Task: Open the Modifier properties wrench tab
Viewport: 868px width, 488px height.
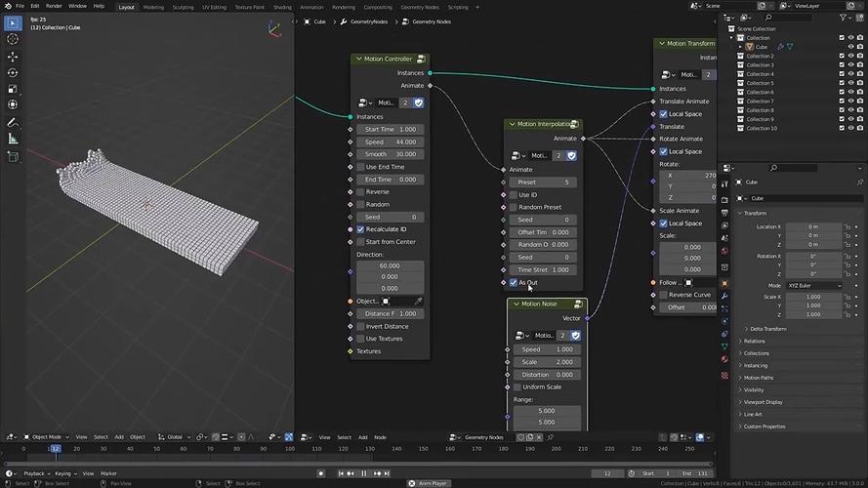Action: tap(724, 296)
